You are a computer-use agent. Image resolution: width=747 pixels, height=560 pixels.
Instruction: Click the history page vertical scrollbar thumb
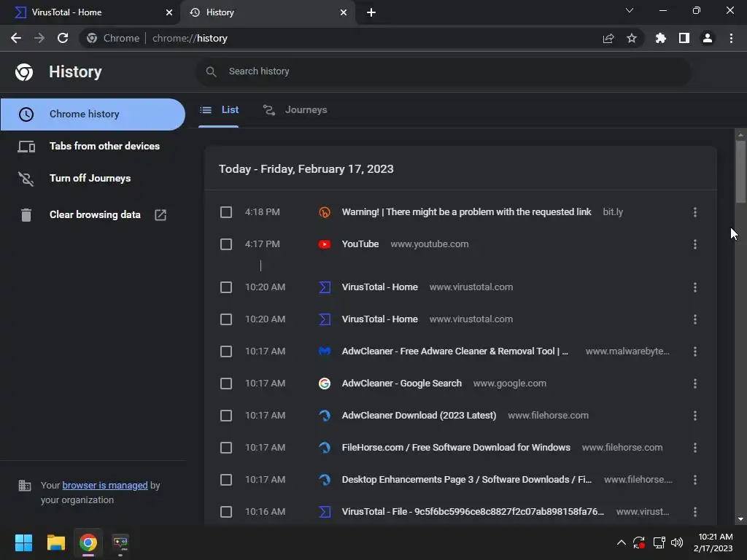pos(740,171)
